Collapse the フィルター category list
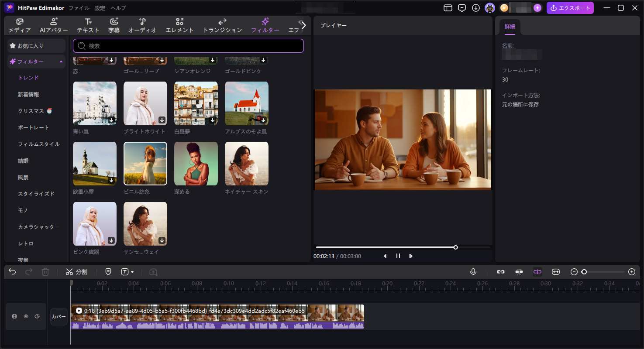 [x=61, y=62]
